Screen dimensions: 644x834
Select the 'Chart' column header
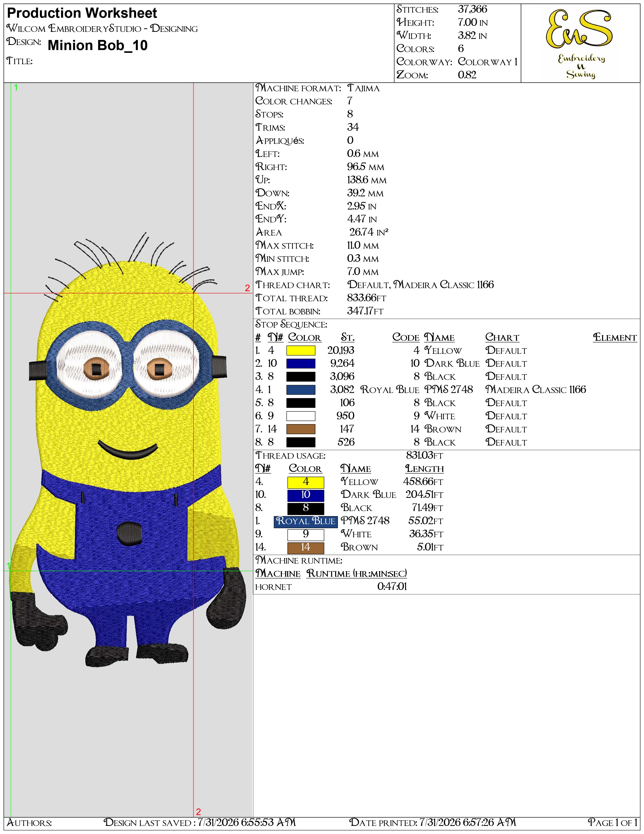502,338
